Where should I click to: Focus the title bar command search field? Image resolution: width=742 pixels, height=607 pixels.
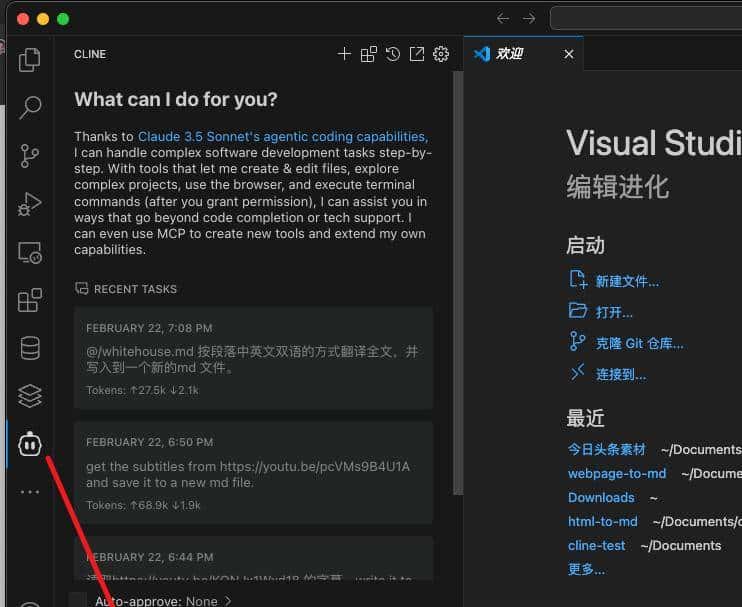[x=645, y=18]
